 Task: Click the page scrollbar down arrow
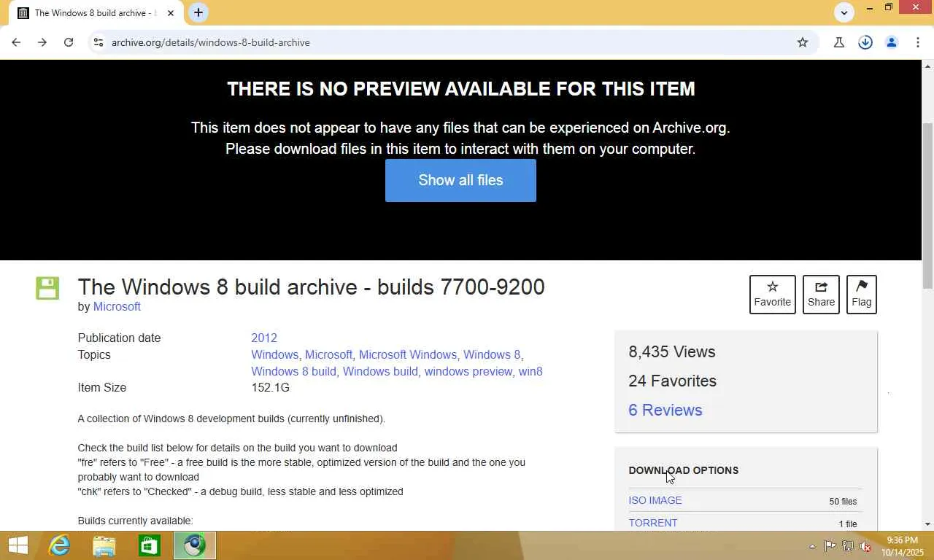click(928, 524)
